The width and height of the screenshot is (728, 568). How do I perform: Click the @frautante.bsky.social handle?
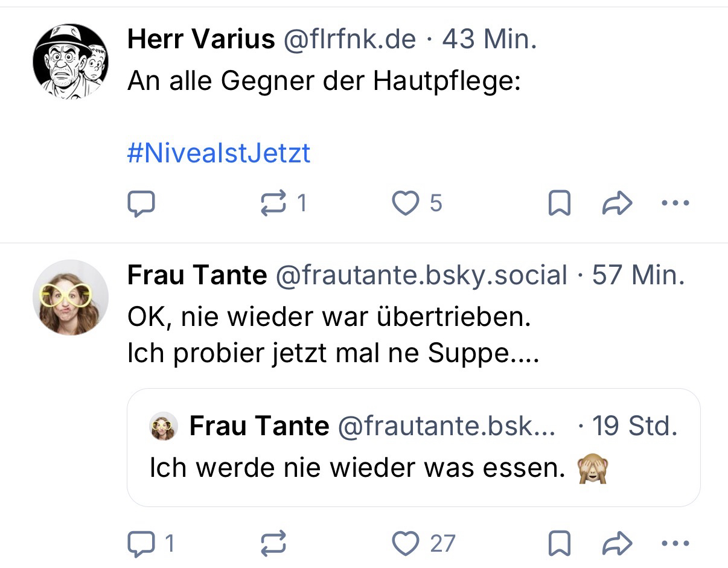coord(421,275)
